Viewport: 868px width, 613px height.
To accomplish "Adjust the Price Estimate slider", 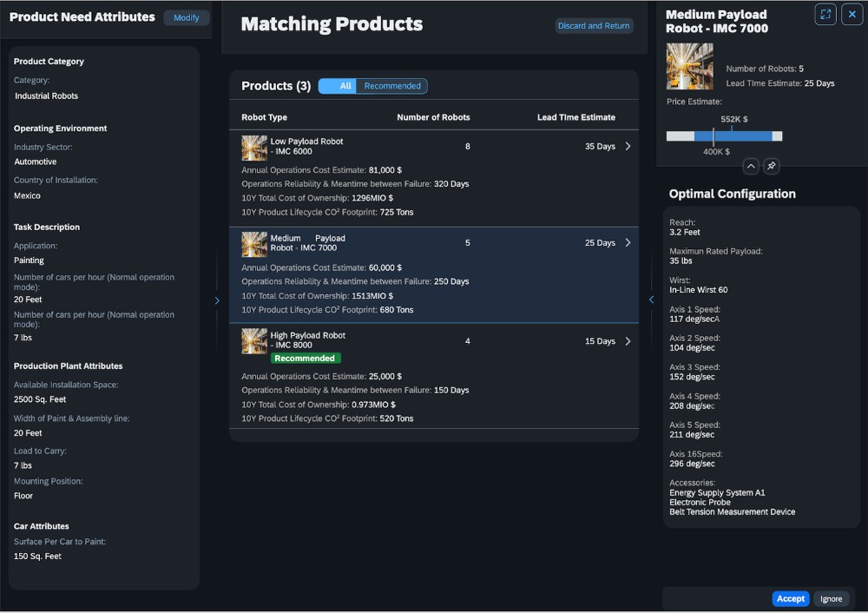I will click(x=725, y=135).
